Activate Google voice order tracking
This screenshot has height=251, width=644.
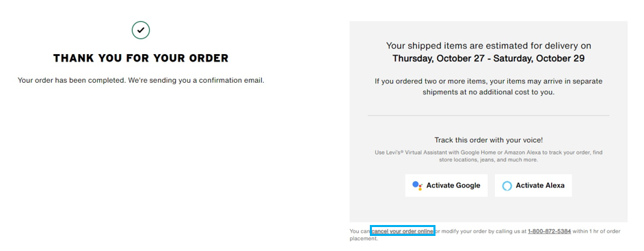click(x=446, y=185)
